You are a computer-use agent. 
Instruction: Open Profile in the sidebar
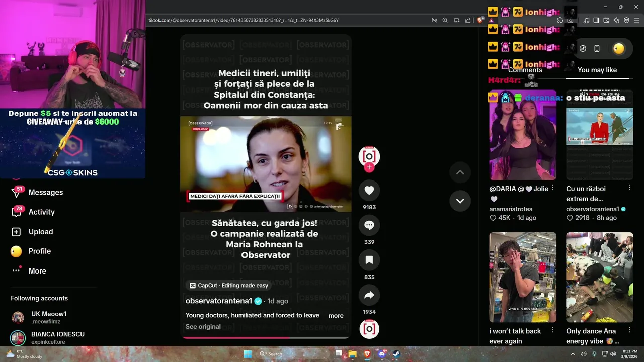click(x=39, y=251)
